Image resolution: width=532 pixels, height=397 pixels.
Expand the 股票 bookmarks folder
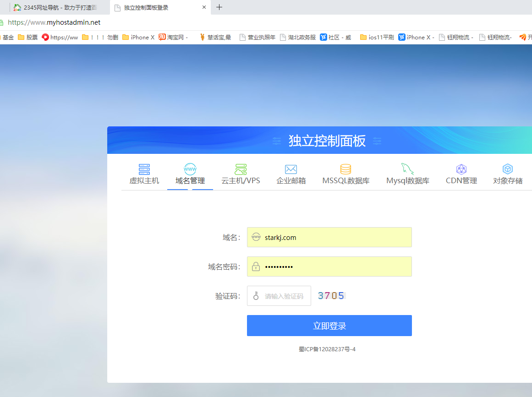point(28,38)
